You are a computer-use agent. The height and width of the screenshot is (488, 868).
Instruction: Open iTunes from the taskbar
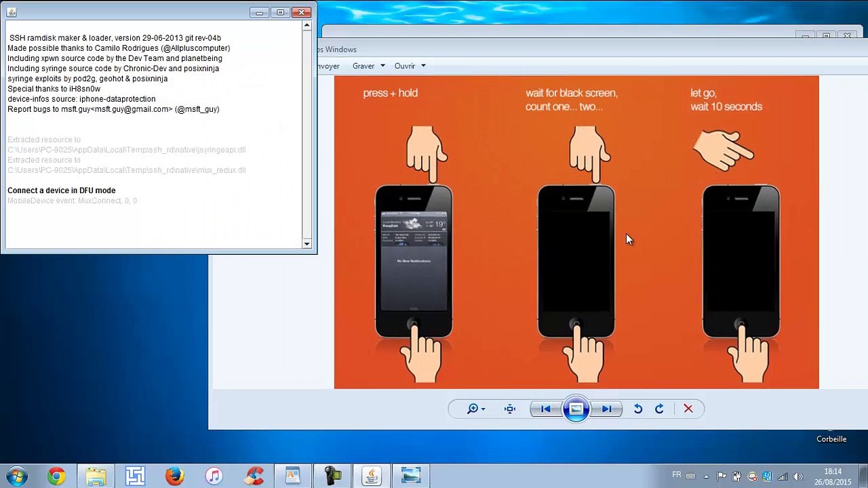[x=214, y=476]
